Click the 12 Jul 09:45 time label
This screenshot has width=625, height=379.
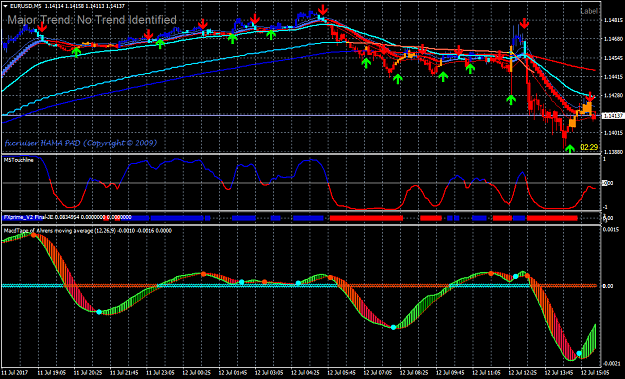tap(451, 373)
